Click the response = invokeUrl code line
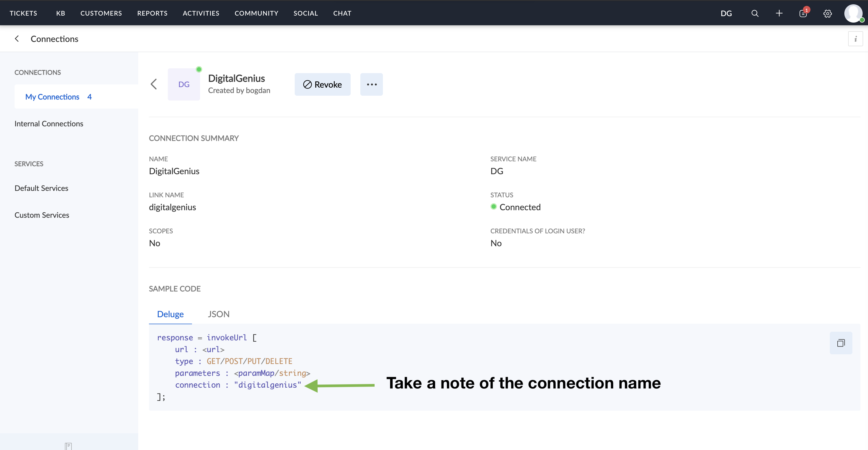This screenshot has height=450, width=868. pyautogui.click(x=207, y=338)
